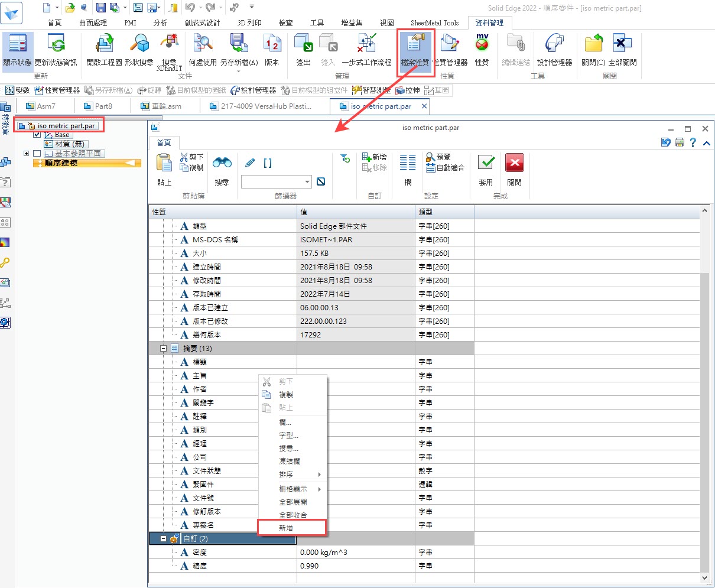
Task: Click 智慧測量 in the command bar
Action: (372, 90)
